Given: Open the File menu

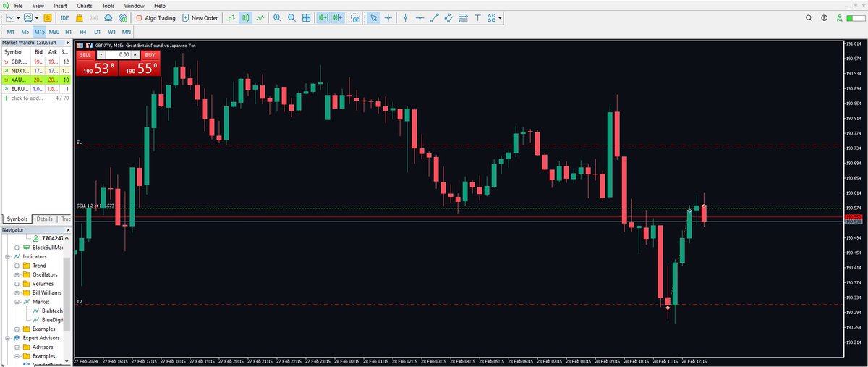Looking at the screenshot, I should (x=19, y=5).
